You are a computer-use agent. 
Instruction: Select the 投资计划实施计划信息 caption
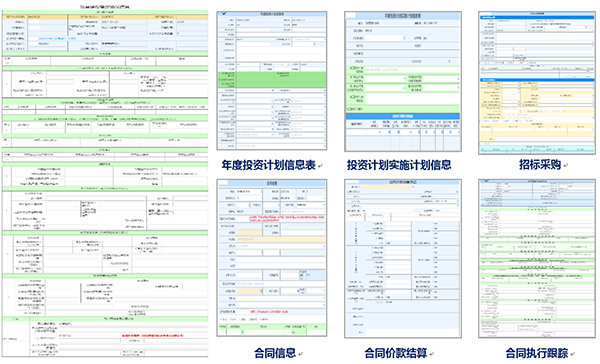coord(399,165)
